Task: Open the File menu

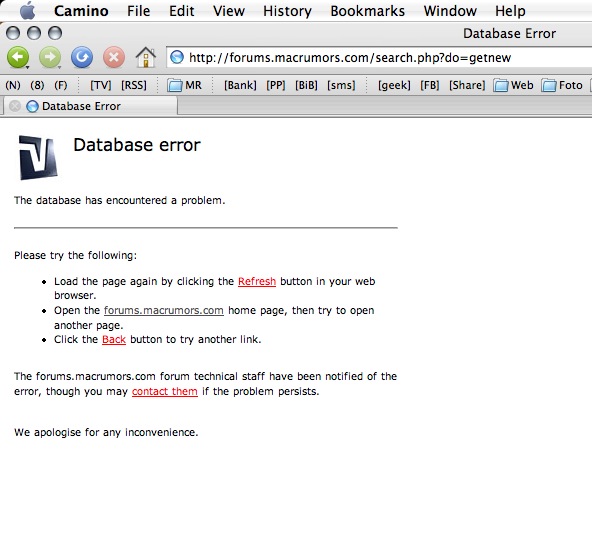Action: coord(138,11)
